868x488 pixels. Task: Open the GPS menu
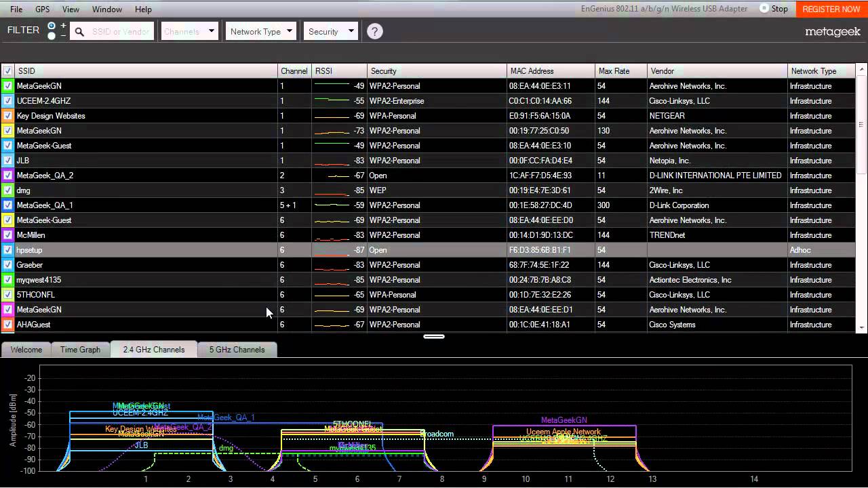42,9
